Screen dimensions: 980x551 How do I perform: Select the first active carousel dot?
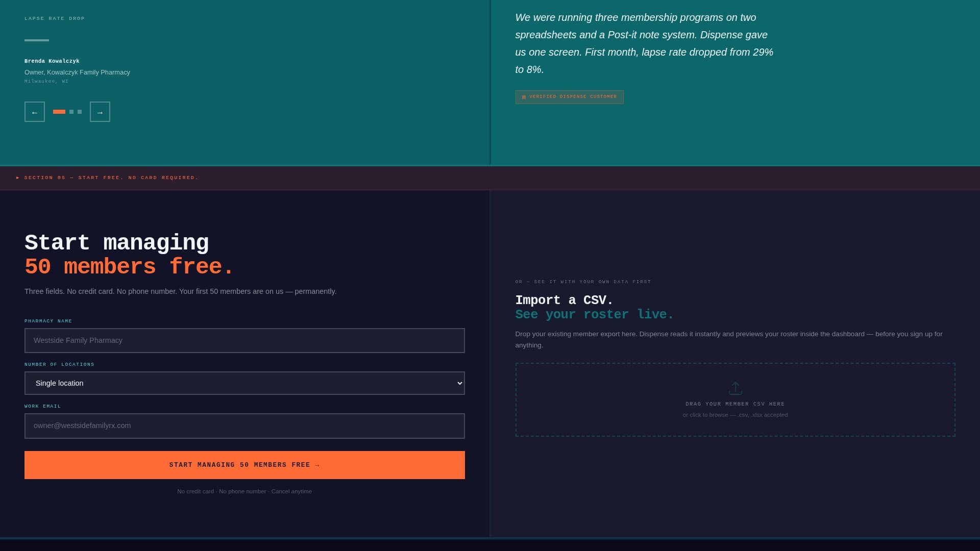(x=59, y=112)
